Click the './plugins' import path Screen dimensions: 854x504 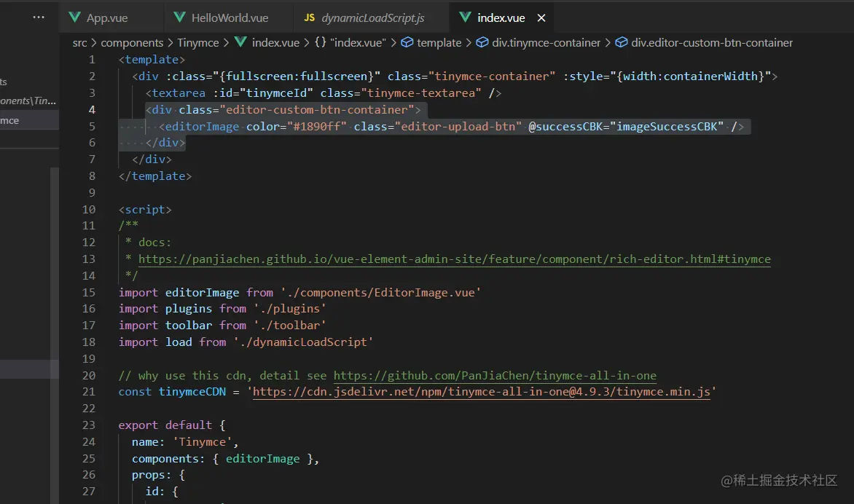click(x=290, y=309)
